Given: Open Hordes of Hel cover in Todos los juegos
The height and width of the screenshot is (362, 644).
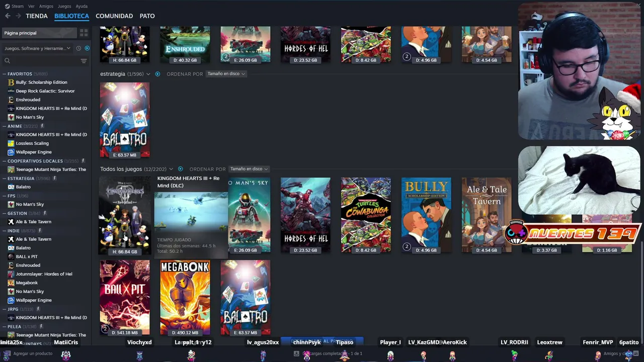Looking at the screenshot, I should [x=305, y=215].
